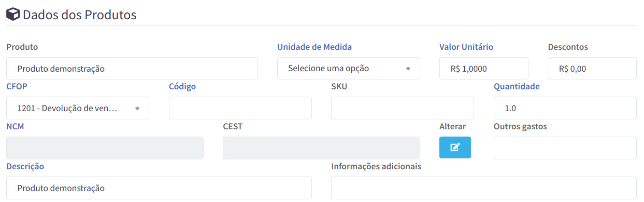
Task: Click the Quantidade field showing 1.0
Action: click(565, 108)
